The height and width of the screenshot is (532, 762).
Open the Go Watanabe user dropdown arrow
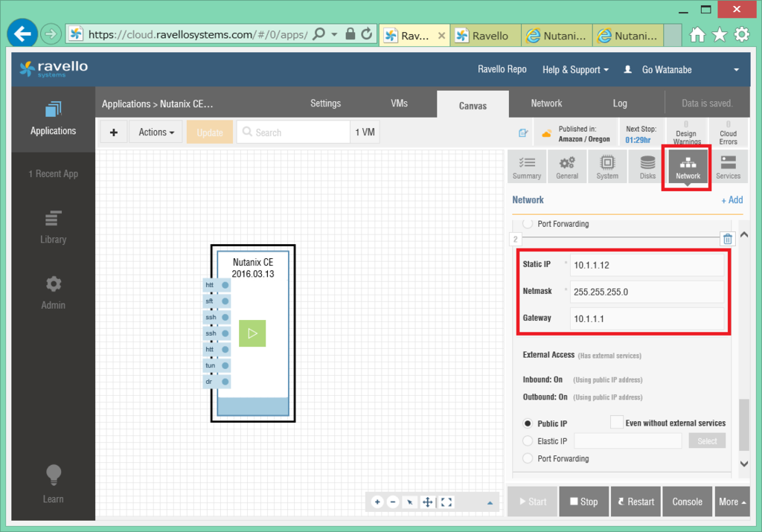[736, 70]
